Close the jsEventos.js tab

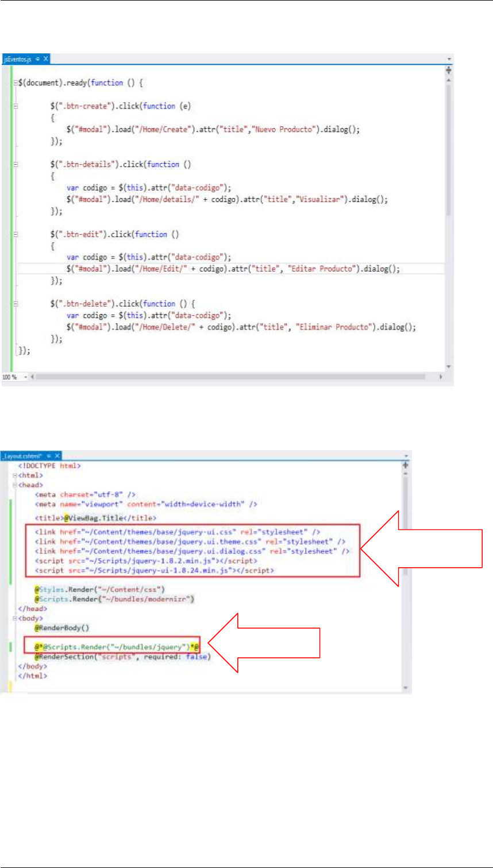pos(46,59)
